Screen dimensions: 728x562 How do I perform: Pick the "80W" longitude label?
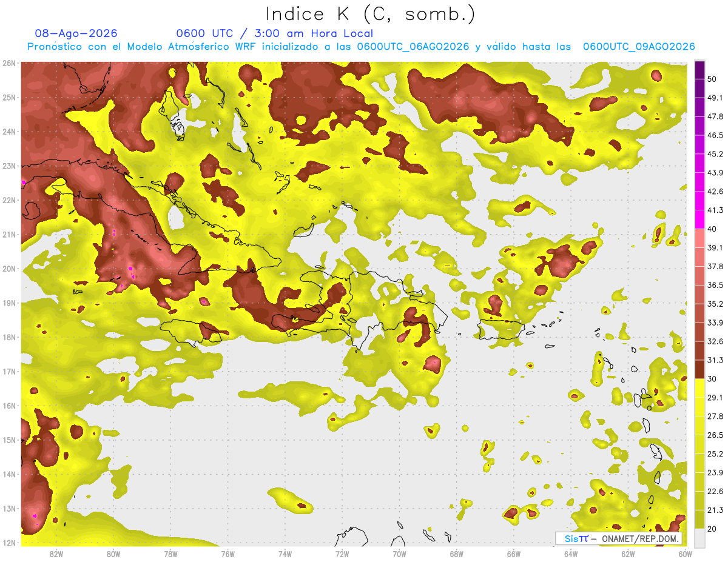(113, 554)
